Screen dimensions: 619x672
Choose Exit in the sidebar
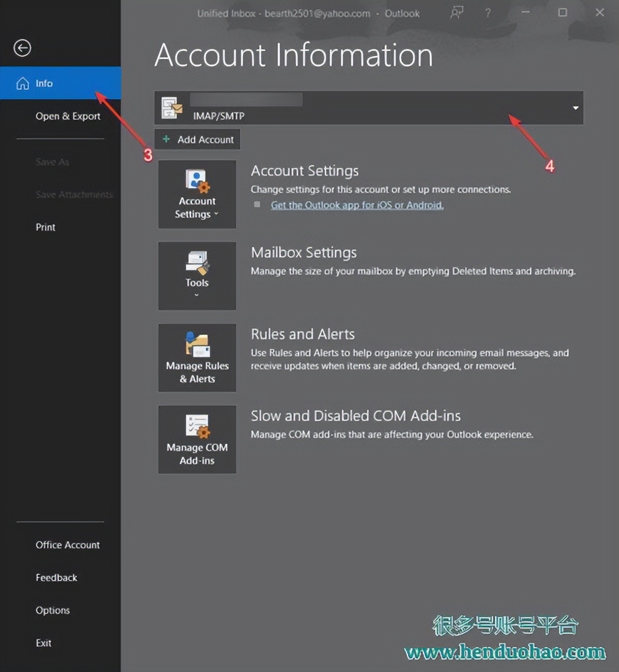(x=43, y=643)
